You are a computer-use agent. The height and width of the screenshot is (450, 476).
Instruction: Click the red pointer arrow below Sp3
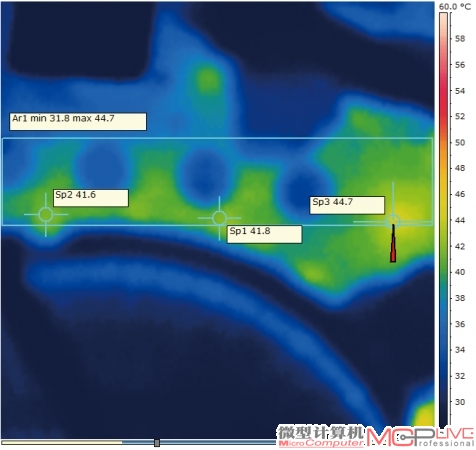pyautogui.click(x=393, y=243)
